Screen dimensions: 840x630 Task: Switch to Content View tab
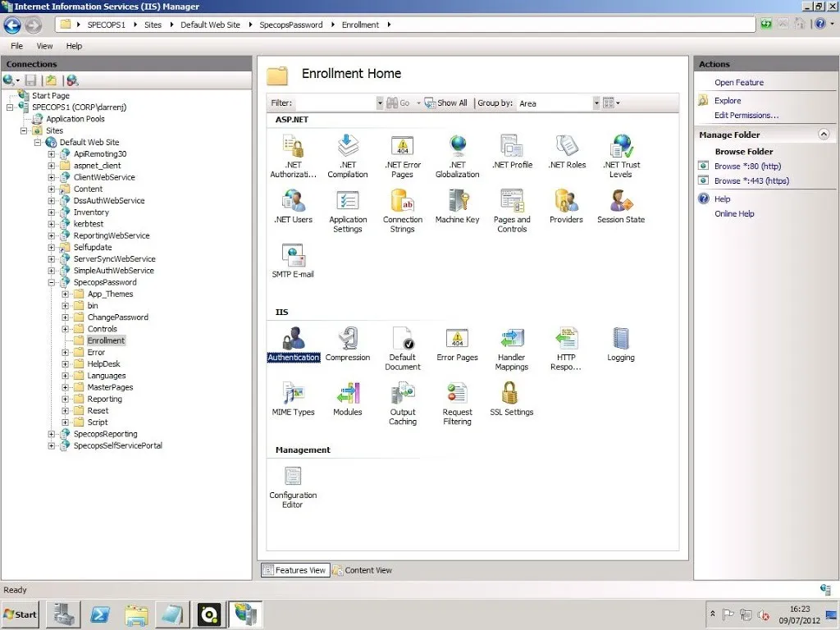click(x=363, y=570)
